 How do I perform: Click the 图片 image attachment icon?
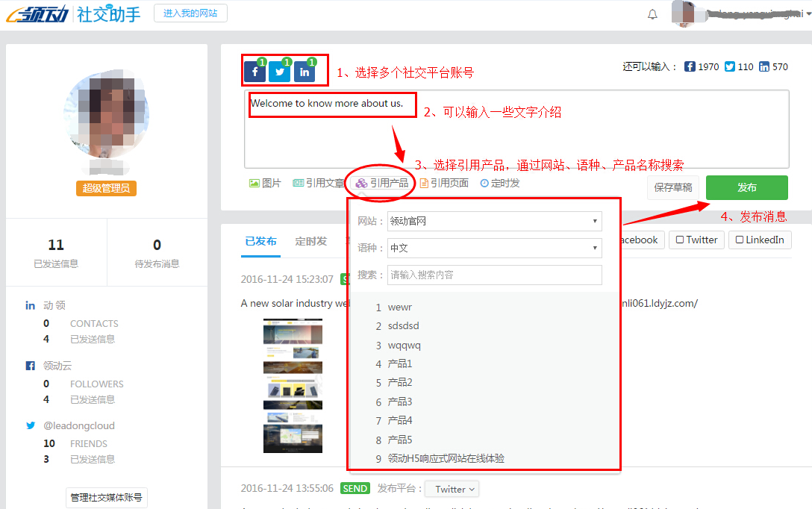point(254,183)
